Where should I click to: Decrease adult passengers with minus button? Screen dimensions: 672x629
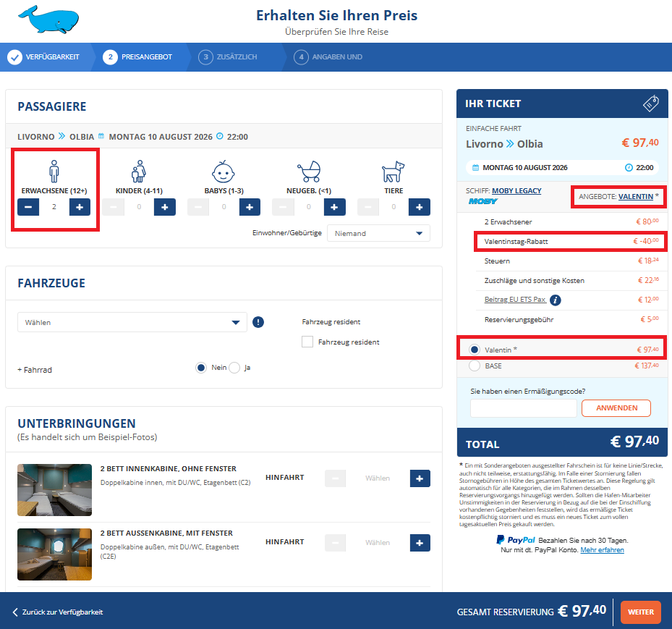tap(29, 207)
